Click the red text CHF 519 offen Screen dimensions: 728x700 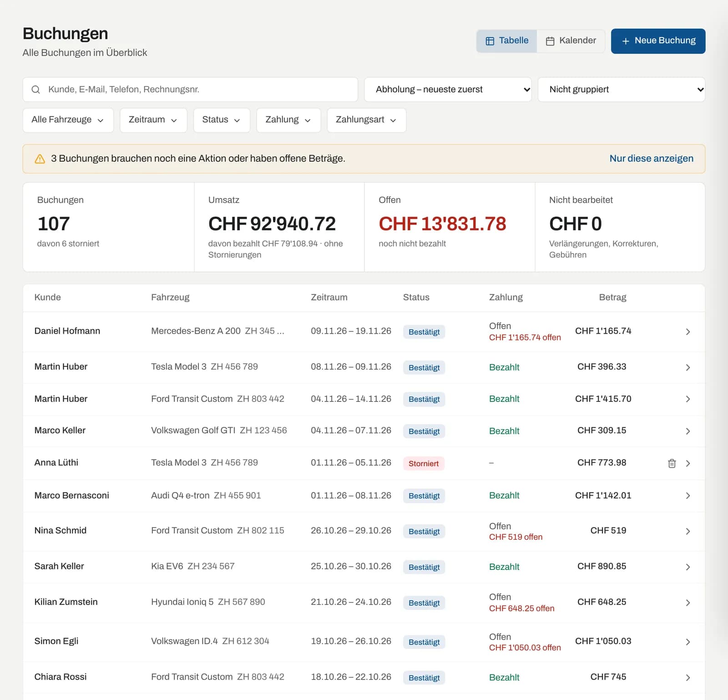(516, 537)
